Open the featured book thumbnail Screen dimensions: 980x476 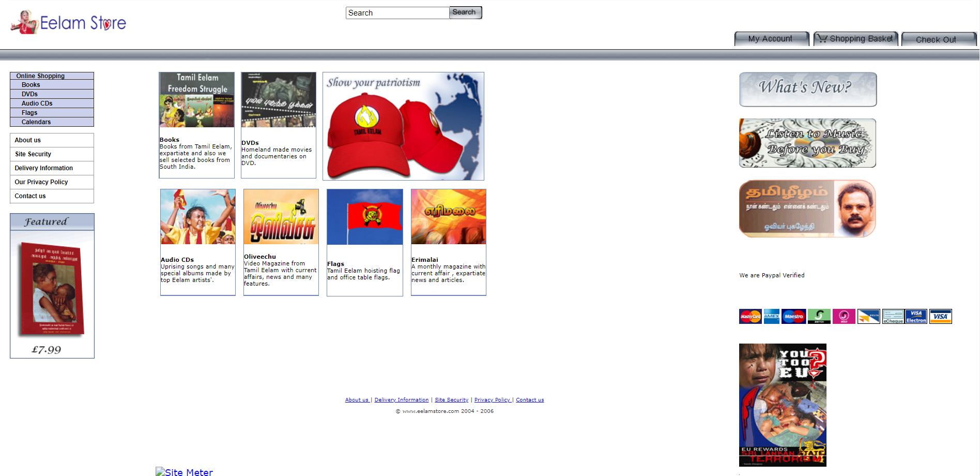click(x=52, y=289)
